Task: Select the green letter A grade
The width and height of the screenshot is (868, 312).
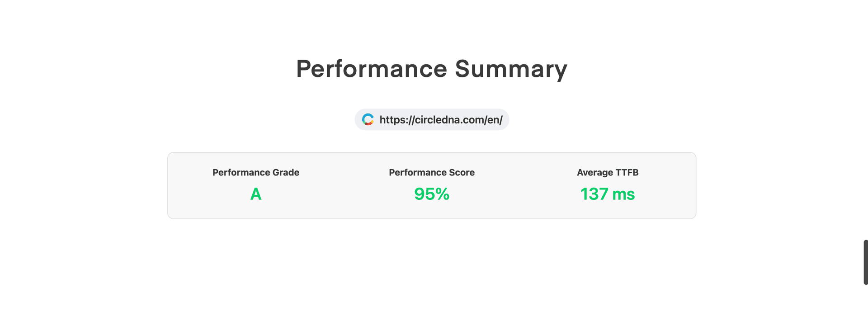Action: [256, 194]
